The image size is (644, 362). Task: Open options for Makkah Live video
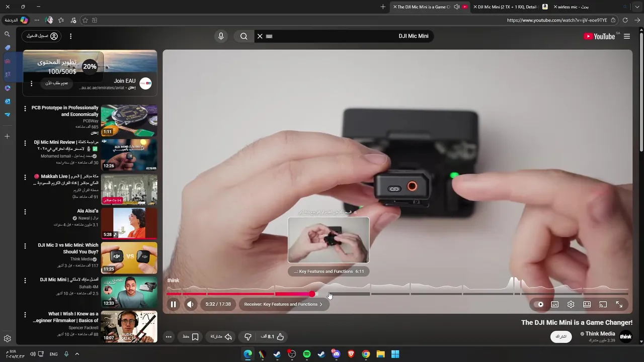coord(25,177)
